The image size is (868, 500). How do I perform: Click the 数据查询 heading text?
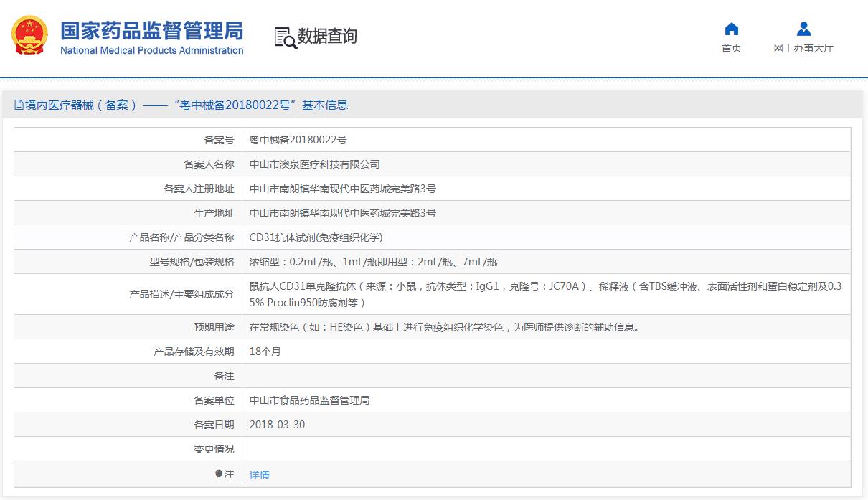coord(327,36)
